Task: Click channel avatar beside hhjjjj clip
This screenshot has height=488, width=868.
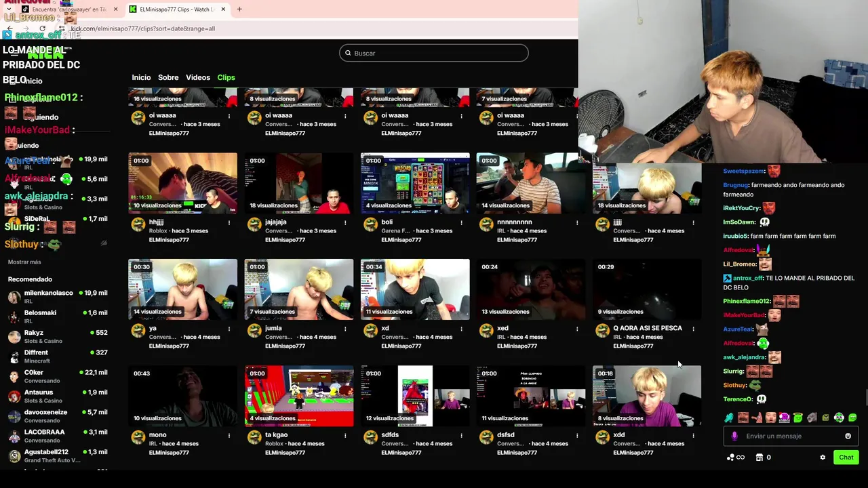Action: (138, 225)
